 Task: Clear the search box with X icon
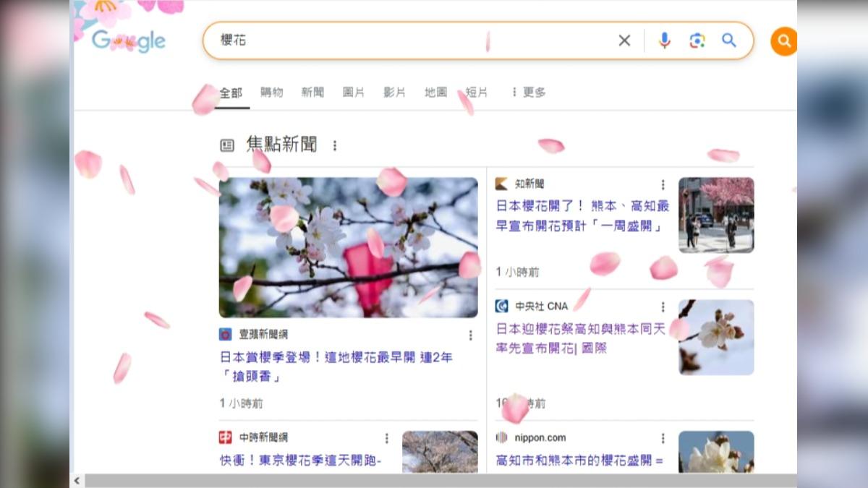click(624, 40)
